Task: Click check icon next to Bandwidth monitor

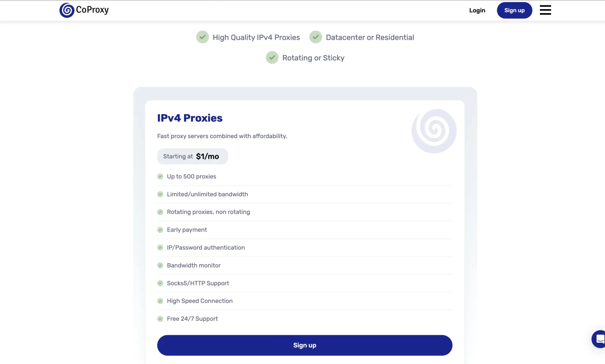Action: pyautogui.click(x=160, y=265)
